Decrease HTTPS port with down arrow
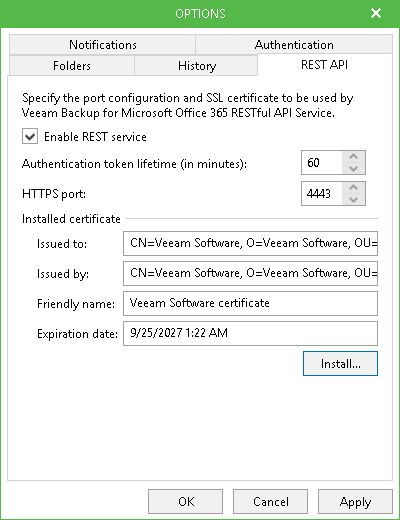The width and height of the screenshot is (400, 520). click(x=353, y=199)
